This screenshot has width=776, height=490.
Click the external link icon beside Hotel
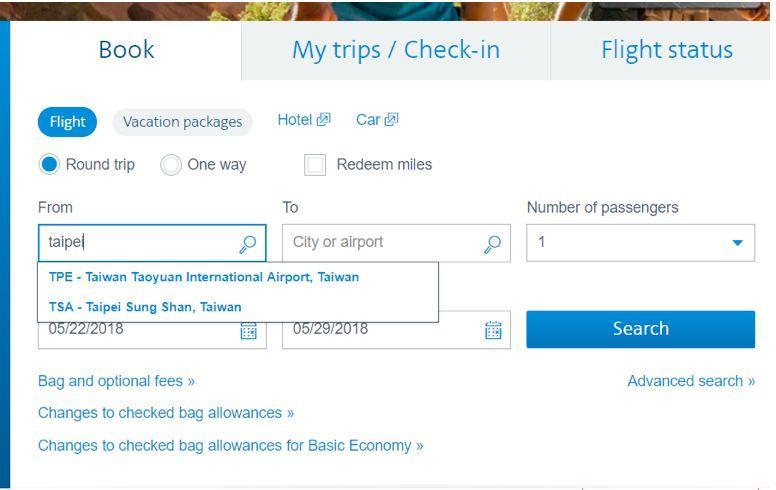pos(324,120)
